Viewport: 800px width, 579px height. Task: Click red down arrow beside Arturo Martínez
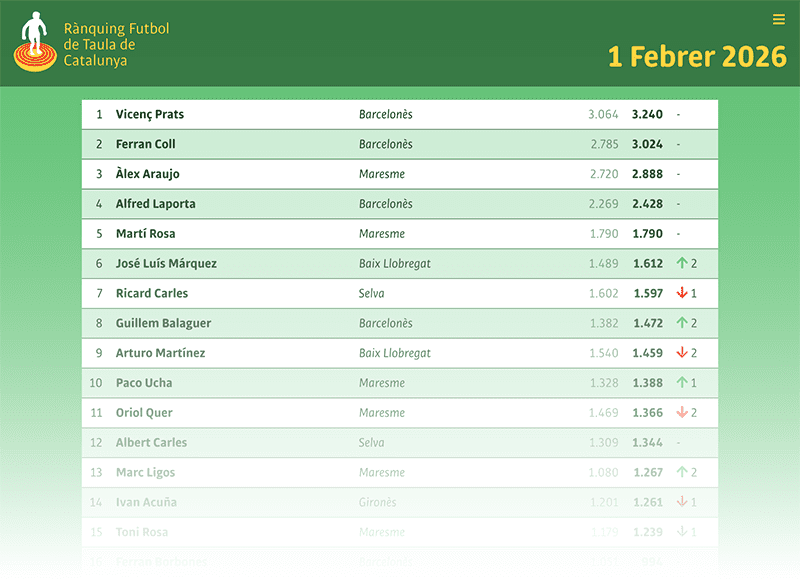coord(682,353)
